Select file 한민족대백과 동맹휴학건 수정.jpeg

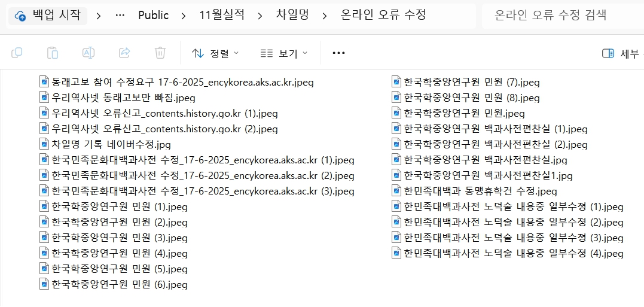[x=474, y=191]
